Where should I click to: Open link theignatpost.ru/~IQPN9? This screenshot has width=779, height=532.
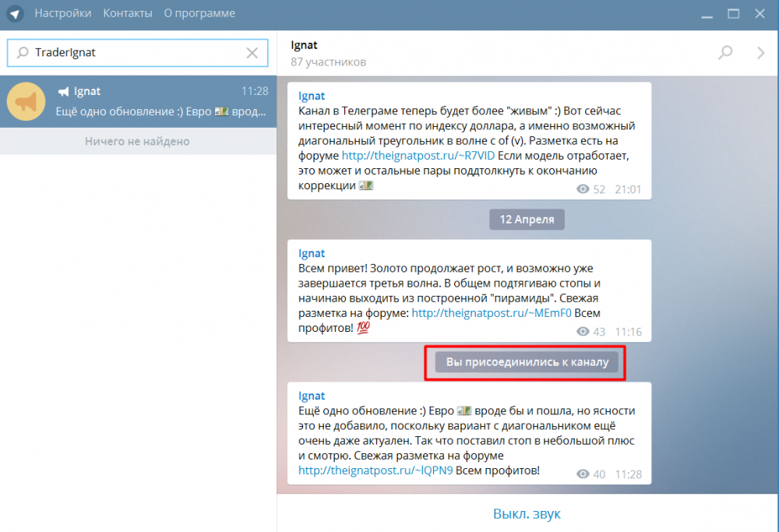(375, 470)
